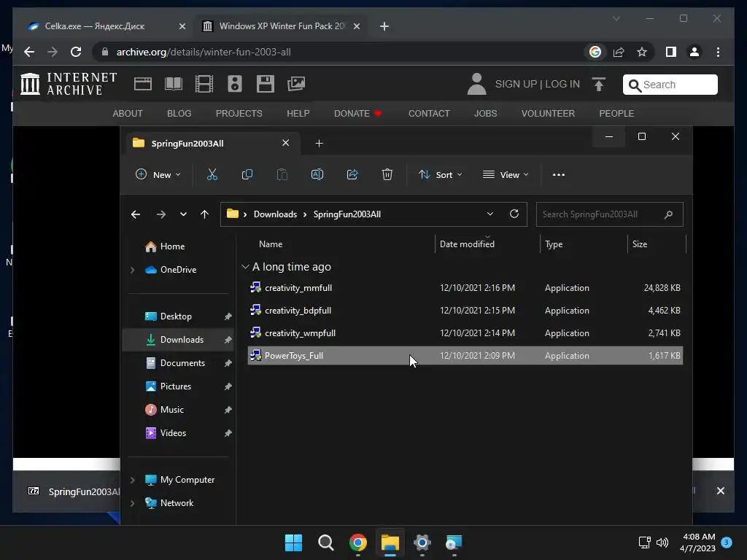Reload the Chrome page
The width and height of the screenshot is (747, 560).
(76, 52)
